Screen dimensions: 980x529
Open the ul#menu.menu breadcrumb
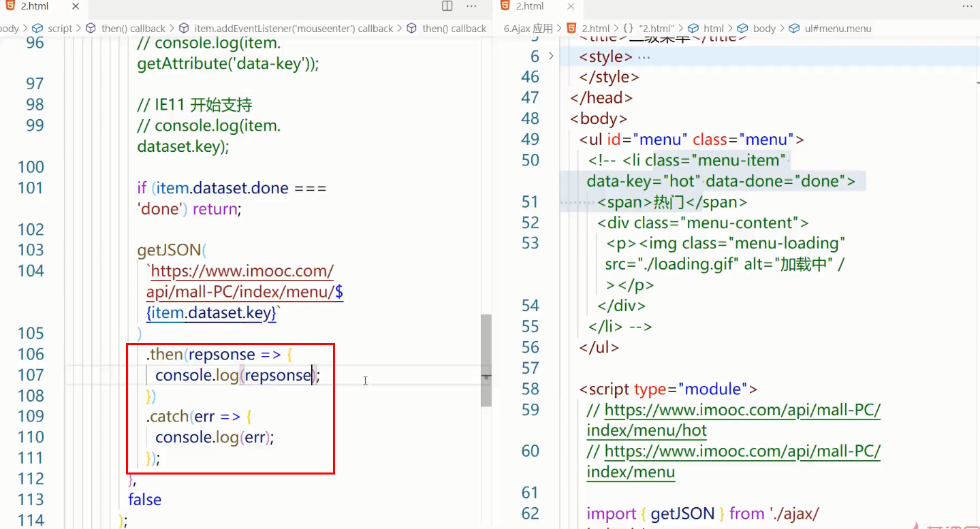(830, 29)
